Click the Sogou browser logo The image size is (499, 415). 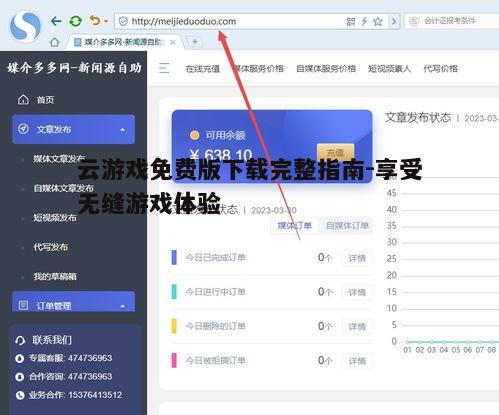click(x=25, y=26)
